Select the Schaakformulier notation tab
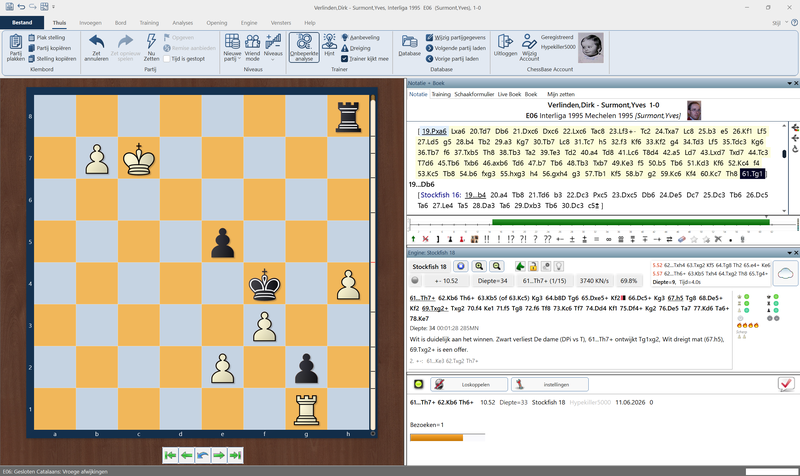Screen dimensions: 800x476 coord(474,94)
